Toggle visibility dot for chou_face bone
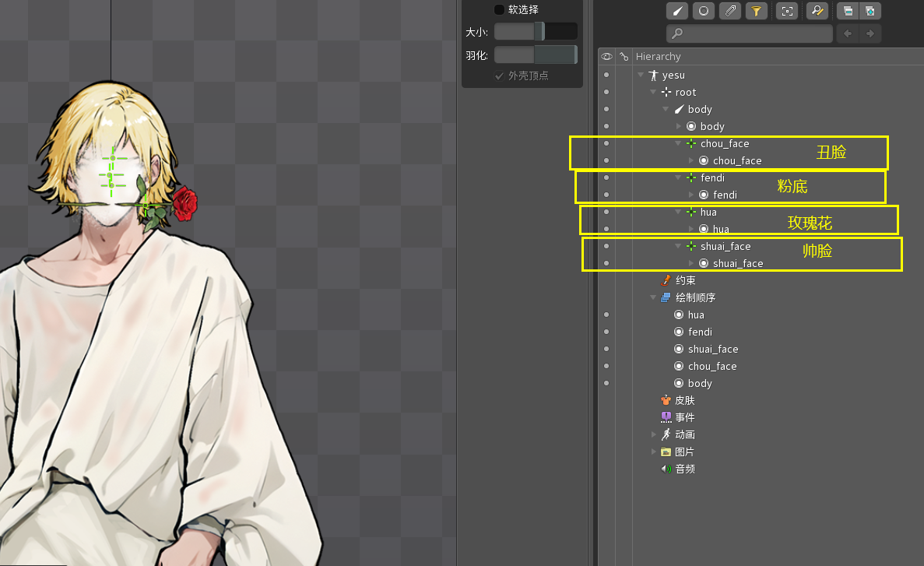This screenshot has width=924, height=566. click(x=606, y=143)
